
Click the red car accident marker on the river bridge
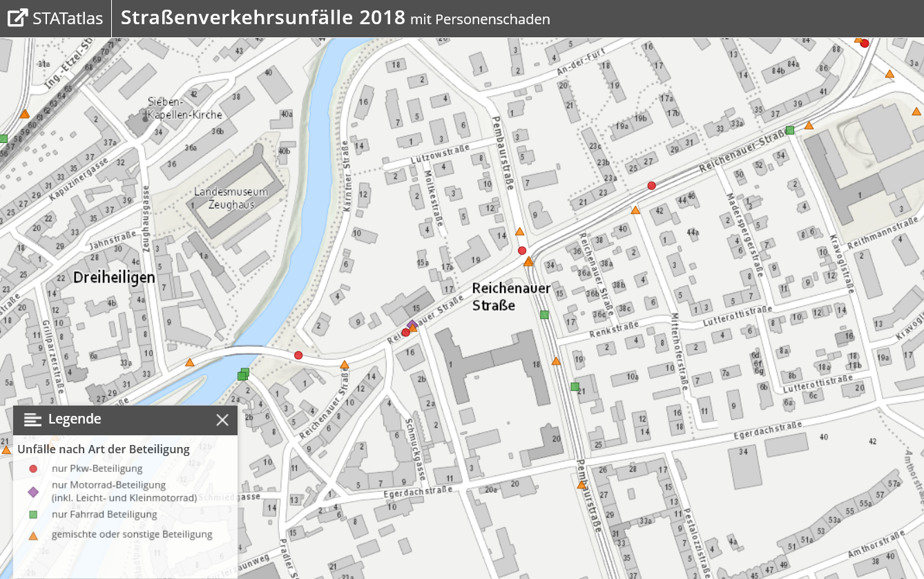298,355
